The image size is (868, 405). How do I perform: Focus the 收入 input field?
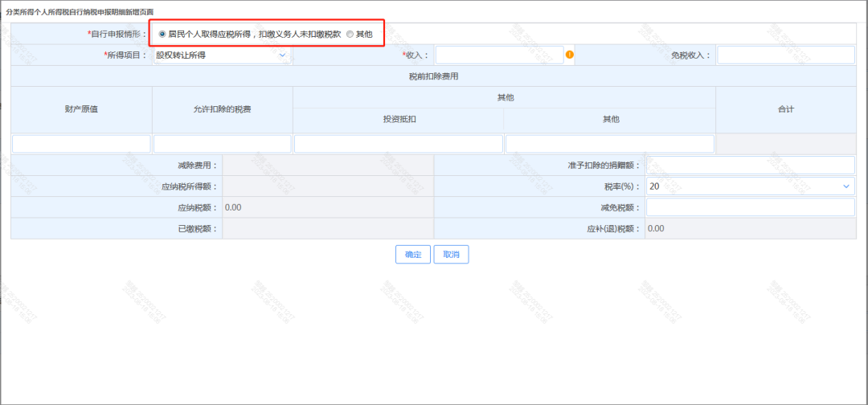[499, 55]
